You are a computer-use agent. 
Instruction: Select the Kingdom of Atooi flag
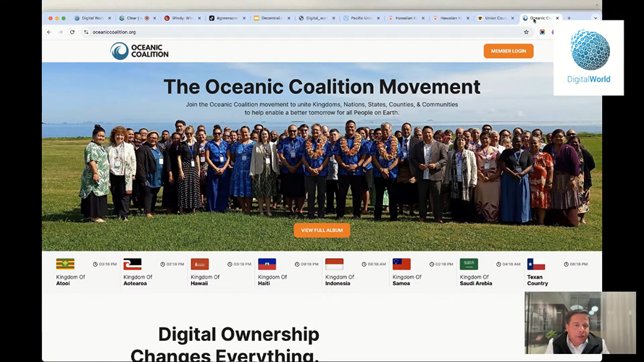(65, 264)
